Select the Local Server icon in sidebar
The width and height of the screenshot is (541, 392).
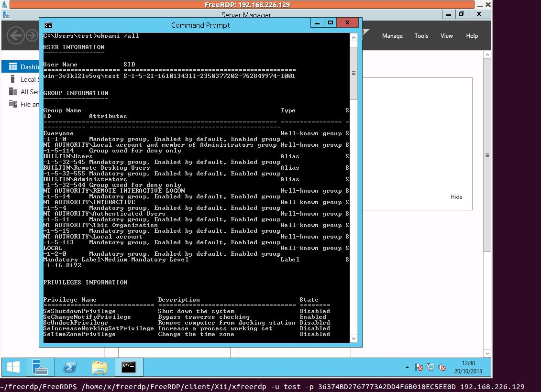coord(13,79)
